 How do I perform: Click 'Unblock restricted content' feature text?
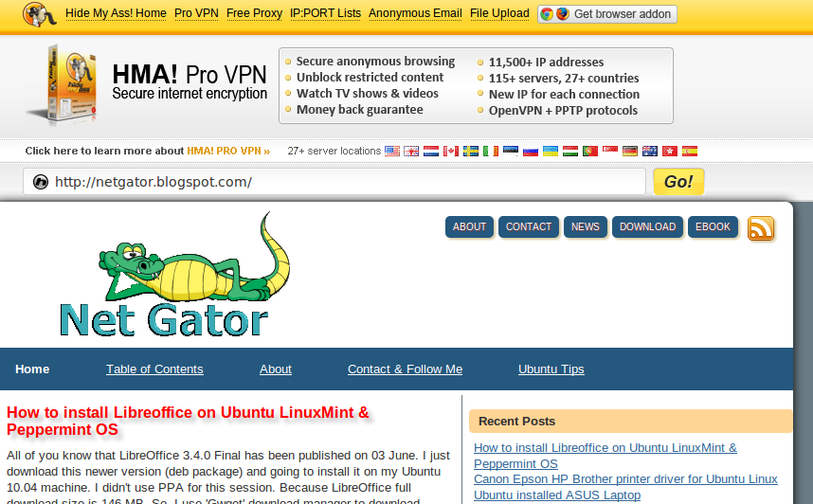tap(370, 78)
